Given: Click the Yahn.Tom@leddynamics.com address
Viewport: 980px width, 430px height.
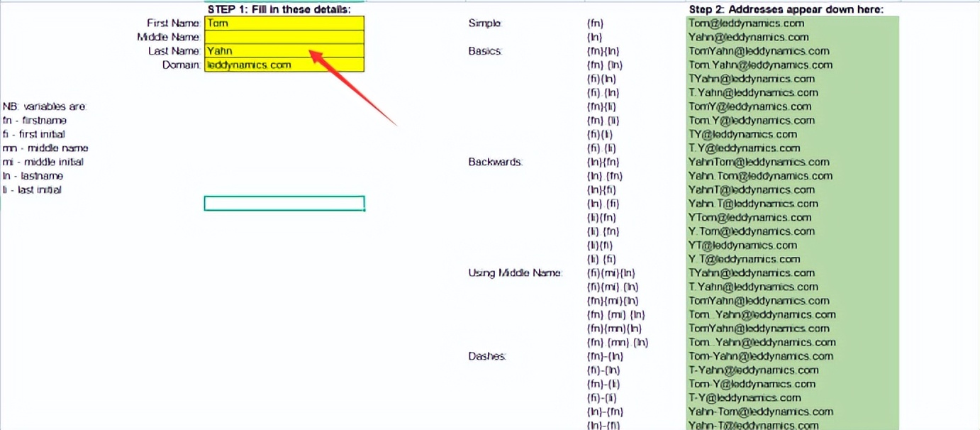Looking at the screenshot, I should pos(760,176).
